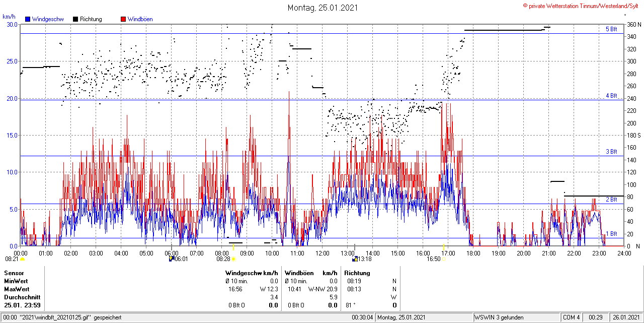
Task: Select the Richtung legend label
Action: [91, 19]
